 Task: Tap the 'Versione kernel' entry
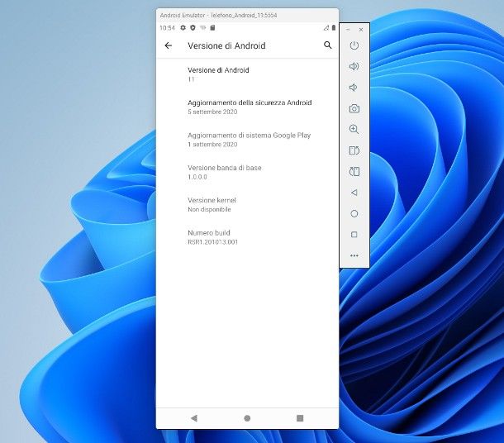[x=247, y=204]
